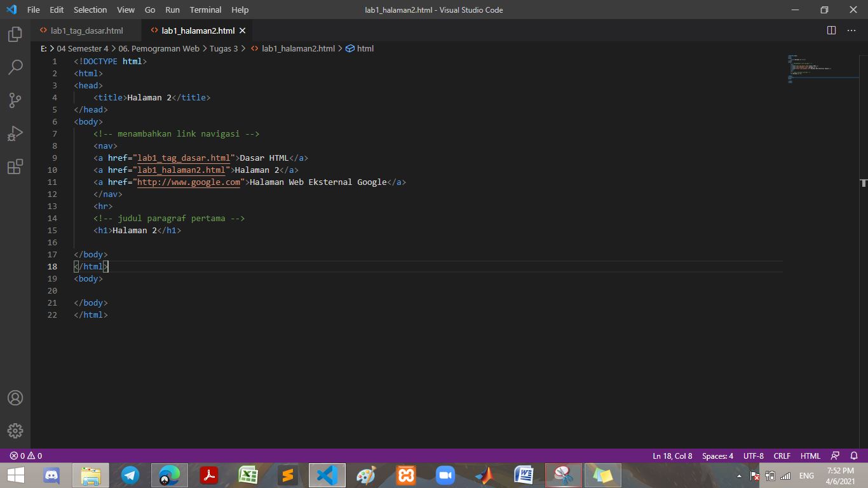Select language mode via the HTML button
The width and height of the screenshot is (868, 488).
tap(810, 456)
